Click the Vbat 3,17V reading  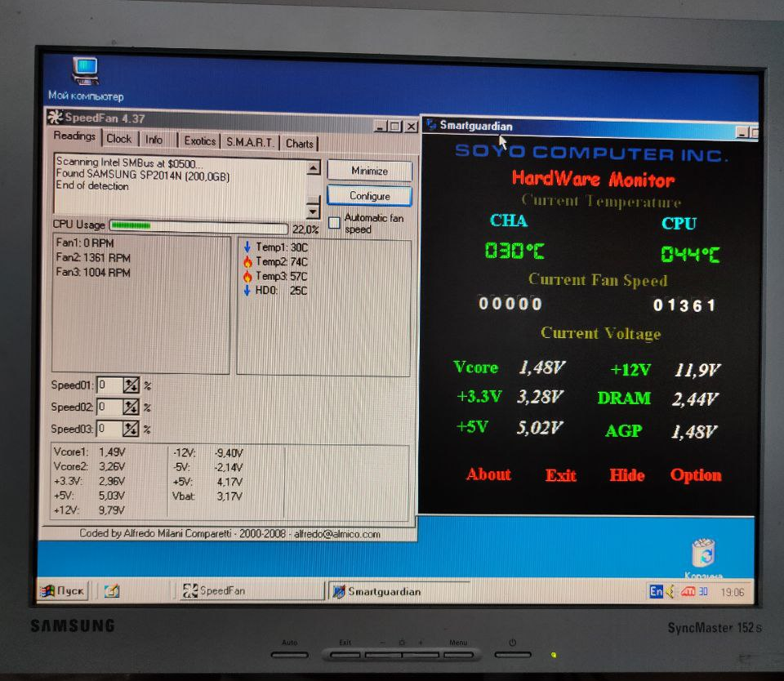point(207,496)
